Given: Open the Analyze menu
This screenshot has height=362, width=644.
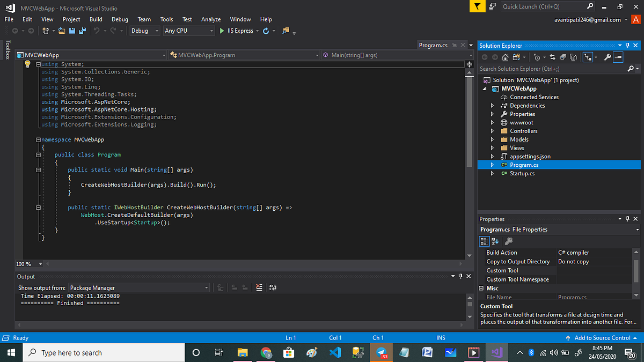Looking at the screenshot, I should point(211,19).
